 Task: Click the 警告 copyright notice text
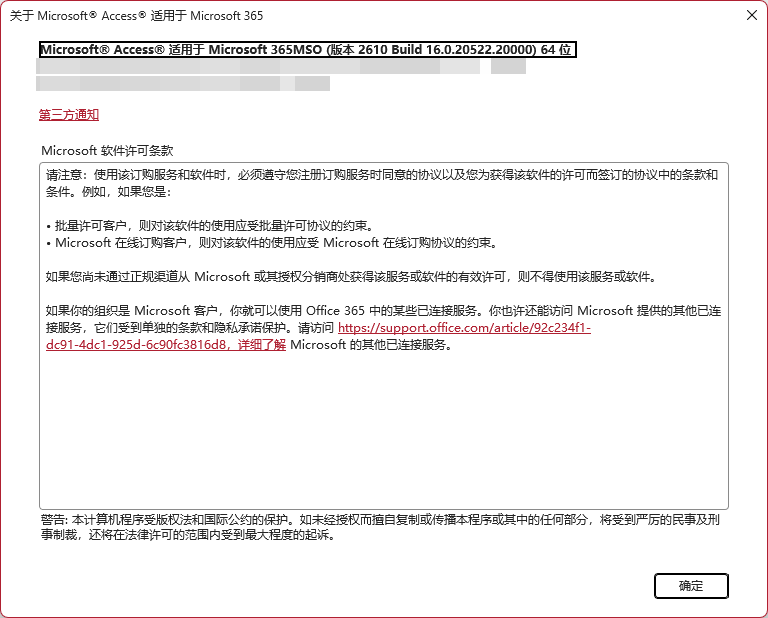380,527
